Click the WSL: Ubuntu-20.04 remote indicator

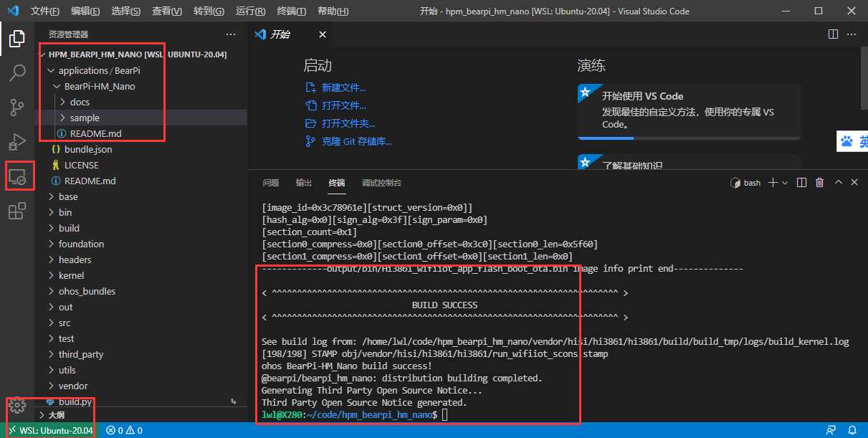click(x=49, y=430)
